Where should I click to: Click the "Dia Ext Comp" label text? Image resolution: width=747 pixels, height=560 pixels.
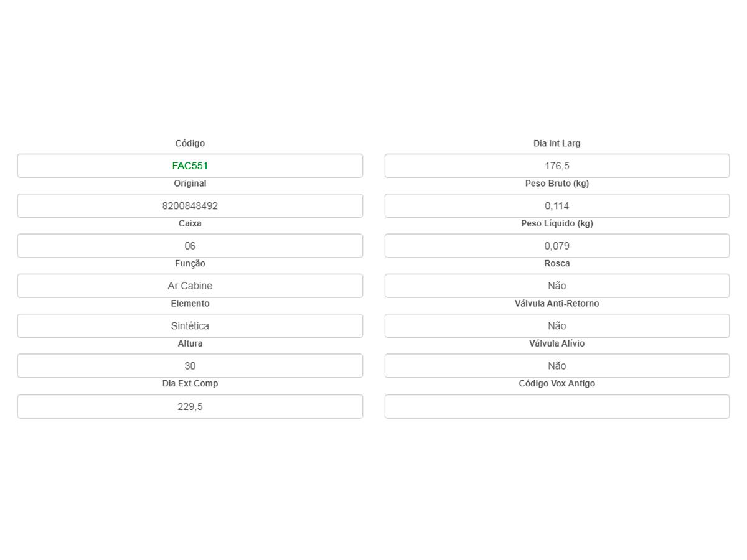tap(190, 384)
